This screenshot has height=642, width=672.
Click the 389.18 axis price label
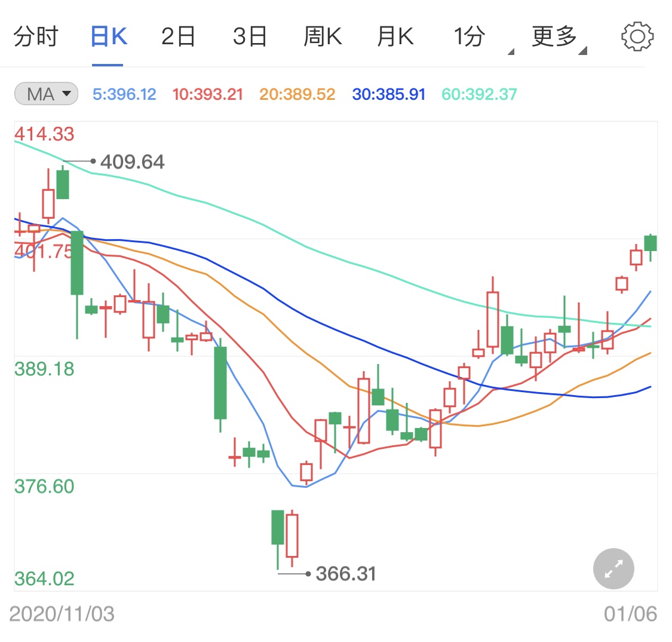tap(44, 369)
